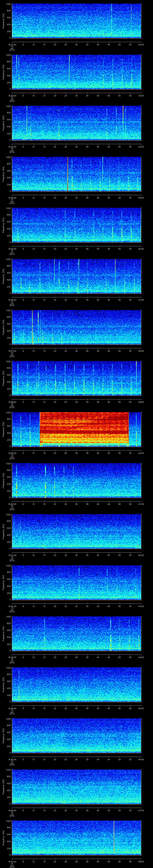Click the 8:33:00 start time label
Viewport: 153px width, 868px height.
tap(12, 147)
